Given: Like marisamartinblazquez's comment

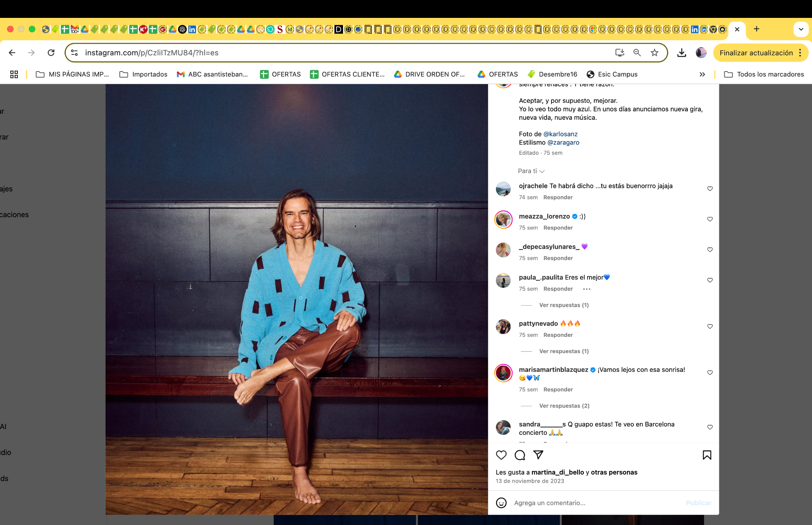Looking at the screenshot, I should tap(710, 373).
